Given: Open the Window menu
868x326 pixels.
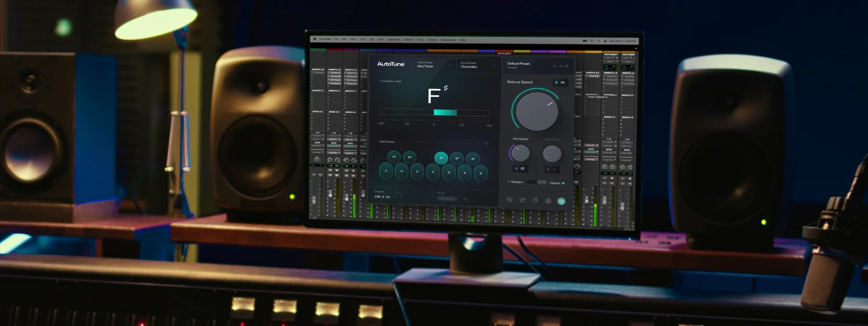Looking at the screenshot, I should (433, 40).
